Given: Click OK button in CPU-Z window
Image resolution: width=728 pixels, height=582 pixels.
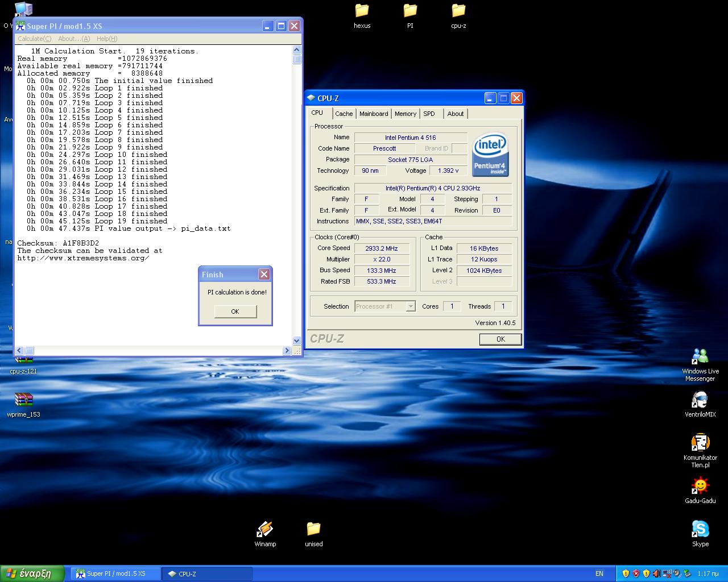Looking at the screenshot, I should click(x=500, y=339).
